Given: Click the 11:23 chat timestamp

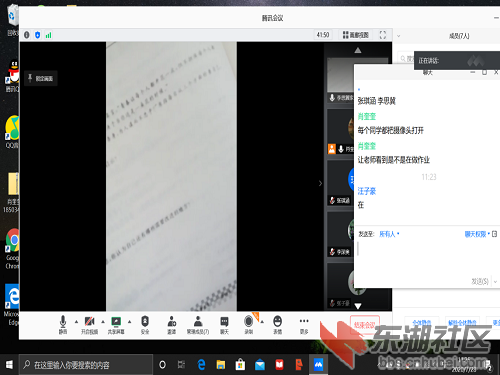Looking at the screenshot, I should click(x=429, y=177).
